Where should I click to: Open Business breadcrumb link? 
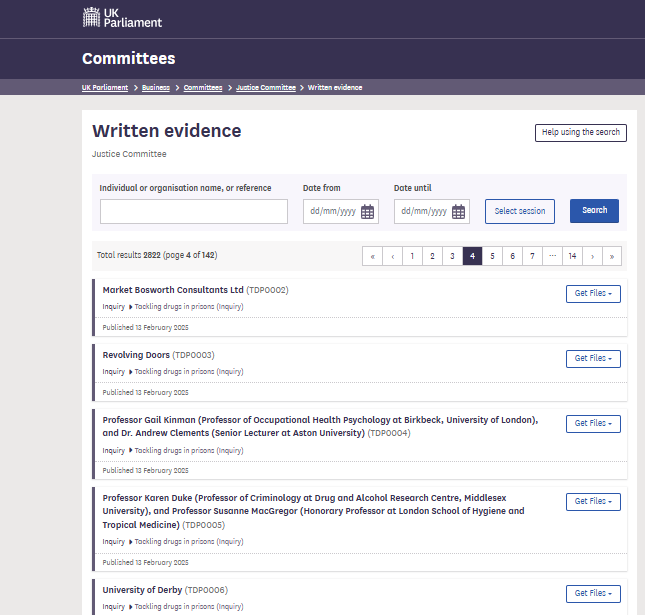click(x=156, y=88)
